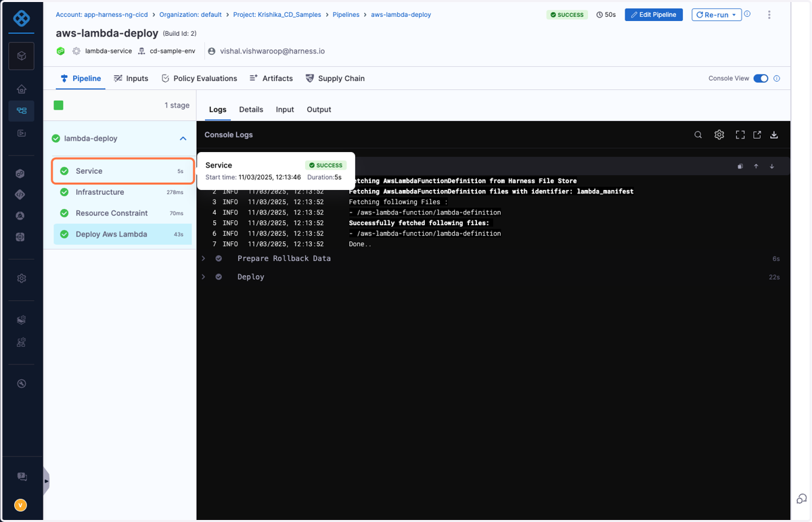Click the '1 stage' count label
Viewport: 812px width, 522px height.
pos(177,105)
